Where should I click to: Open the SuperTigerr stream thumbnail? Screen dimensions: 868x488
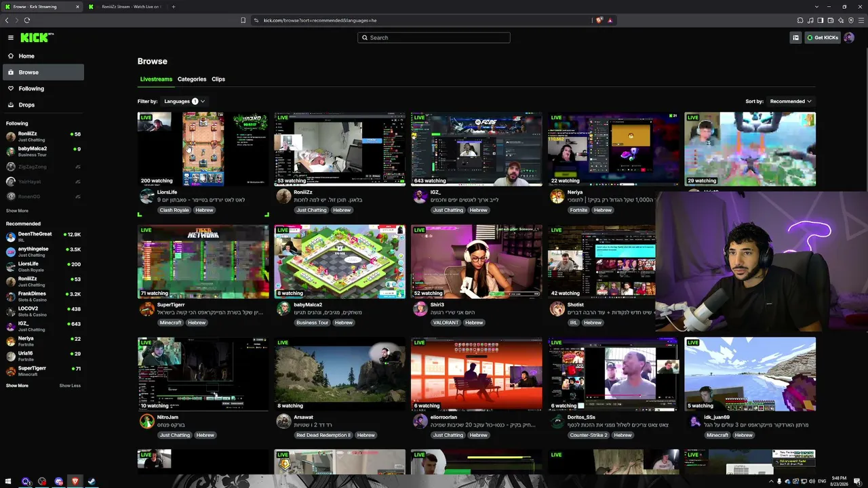point(203,262)
